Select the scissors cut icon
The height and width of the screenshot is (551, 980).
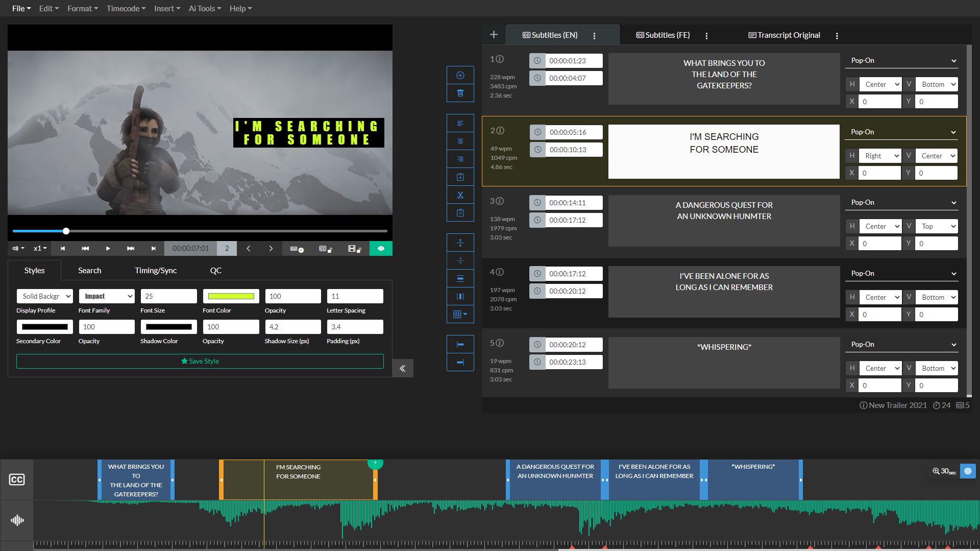460,195
